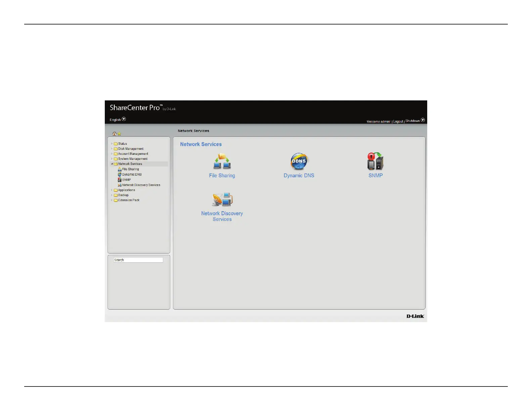Open the Dynamic DNS globe icon

click(x=299, y=162)
